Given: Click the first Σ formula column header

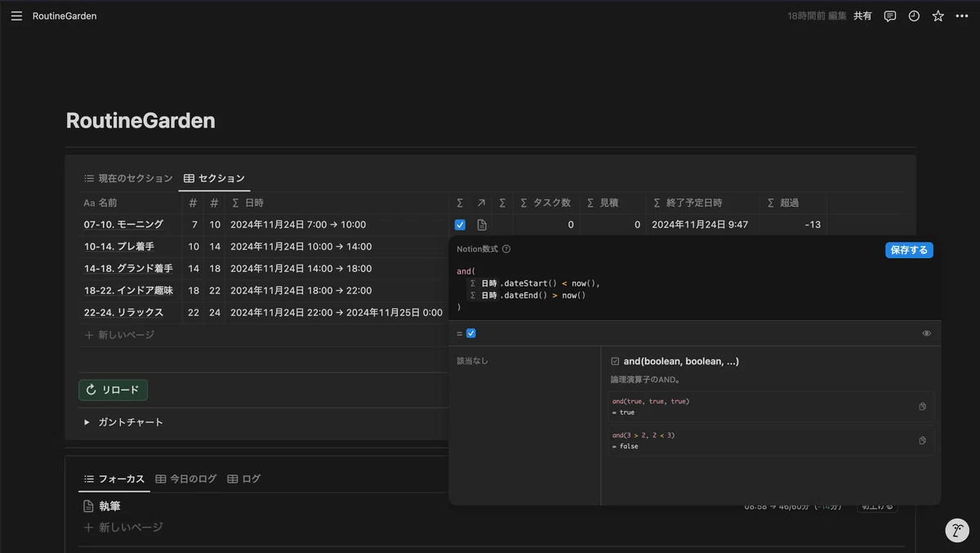Looking at the screenshot, I should 460,203.
